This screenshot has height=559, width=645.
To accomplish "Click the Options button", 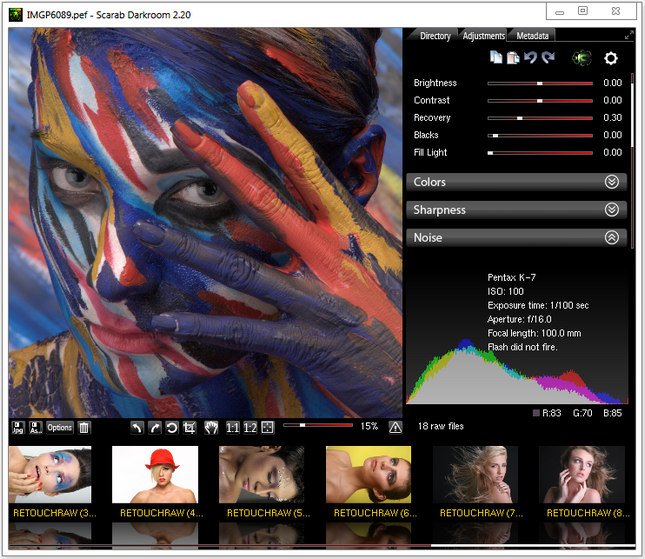I will point(60,427).
